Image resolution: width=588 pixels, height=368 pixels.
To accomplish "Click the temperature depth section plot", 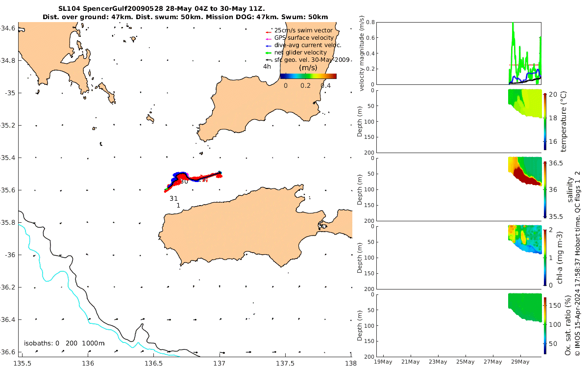I will 525,103.
